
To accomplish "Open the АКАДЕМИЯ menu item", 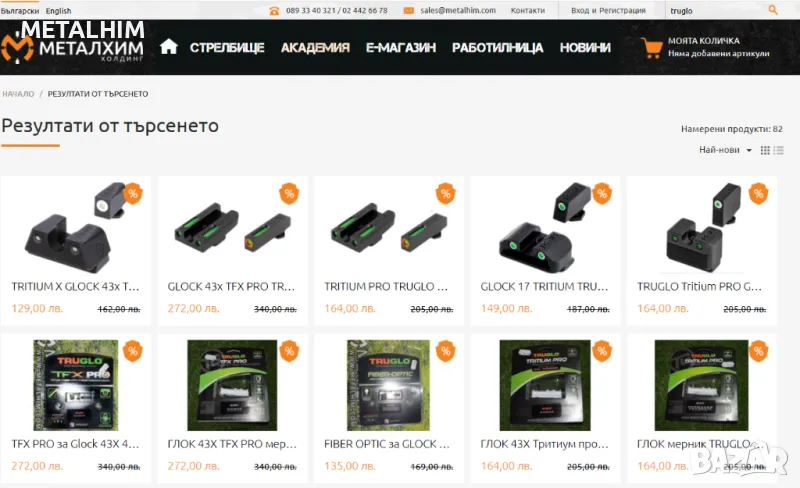I will (x=315, y=47).
